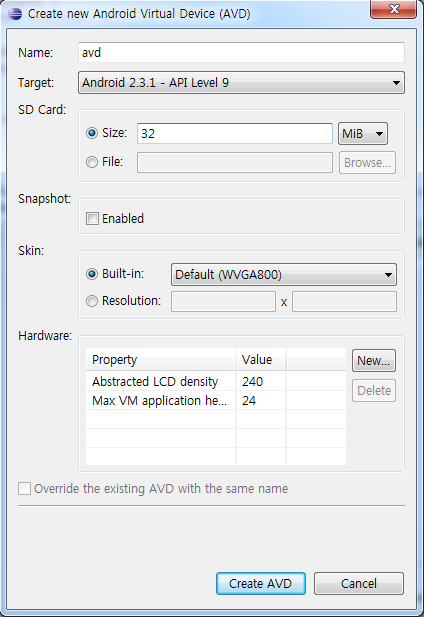The width and height of the screenshot is (424, 617).
Task: Click the Eclipse icon in title bar
Action: 15,14
